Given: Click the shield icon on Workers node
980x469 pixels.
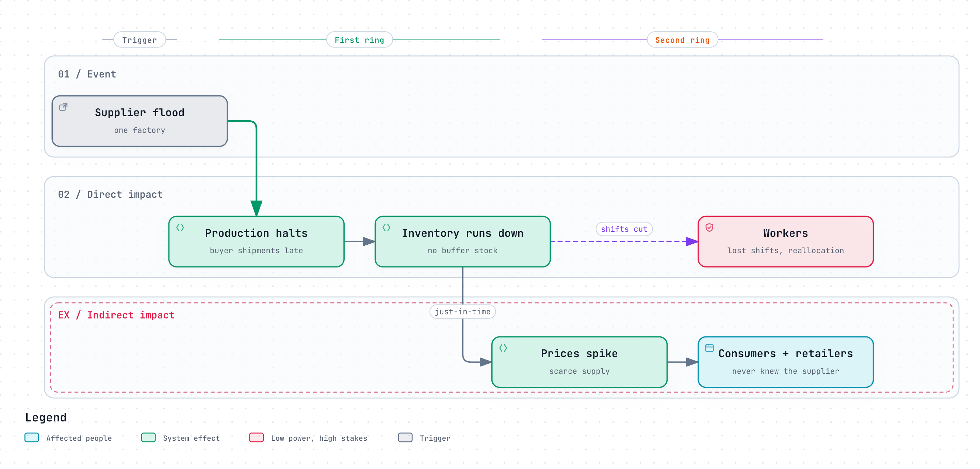Looking at the screenshot, I should [709, 227].
